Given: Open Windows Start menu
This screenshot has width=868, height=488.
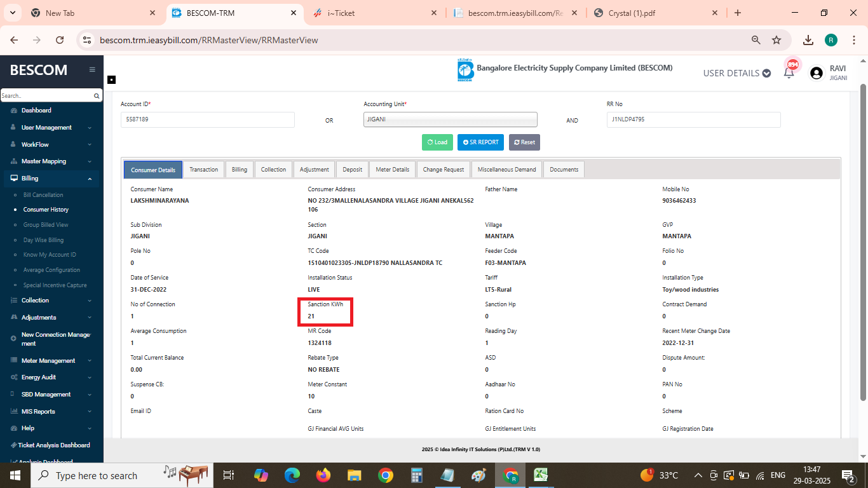Looking at the screenshot, I should point(15,475).
